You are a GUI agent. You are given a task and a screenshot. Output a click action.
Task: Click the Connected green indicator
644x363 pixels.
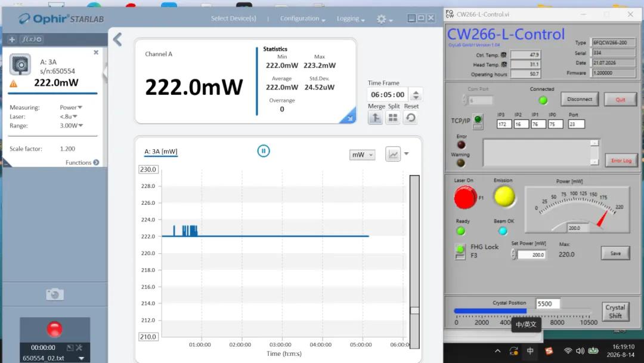pyautogui.click(x=543, y=100)
